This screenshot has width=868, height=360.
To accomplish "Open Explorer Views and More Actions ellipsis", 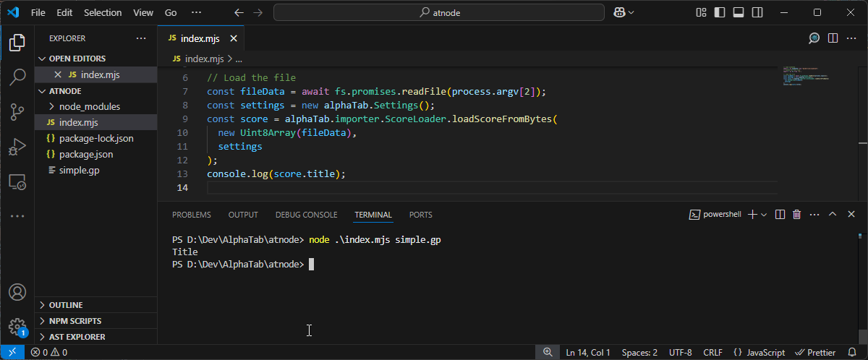I will (140, 38).
